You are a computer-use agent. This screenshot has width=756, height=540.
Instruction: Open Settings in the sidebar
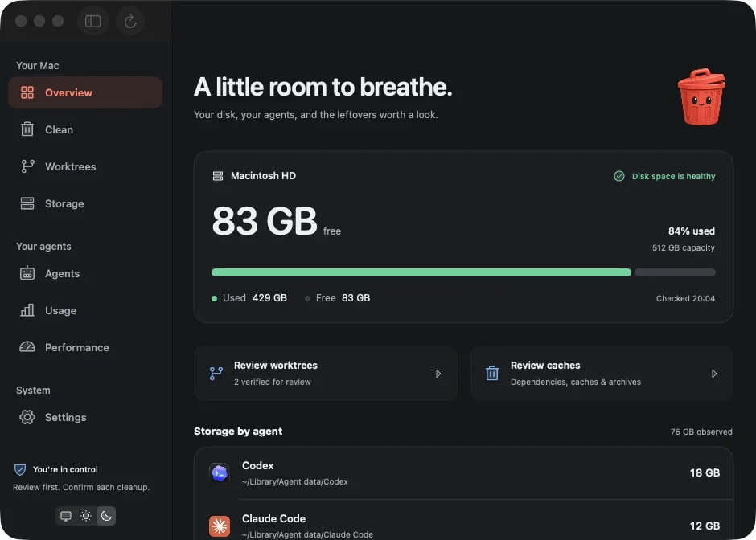click(85, 417)
